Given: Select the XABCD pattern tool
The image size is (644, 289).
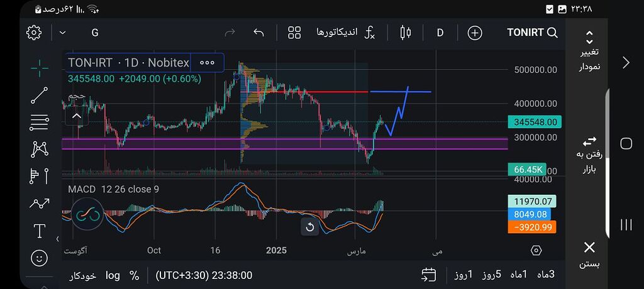Looking at the screenshot, I should (x=40, y=149).
